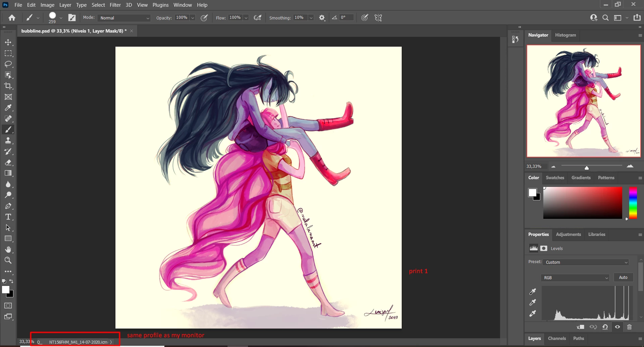Open the Filter menu
The height and width of the screenshot is (347, 644).
click(115, 5)
